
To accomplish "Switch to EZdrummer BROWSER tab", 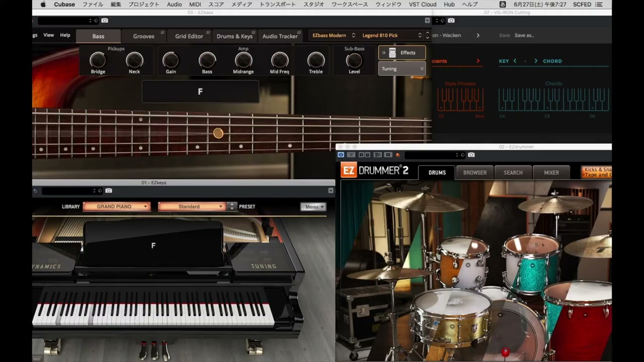I will pos(475,172).
